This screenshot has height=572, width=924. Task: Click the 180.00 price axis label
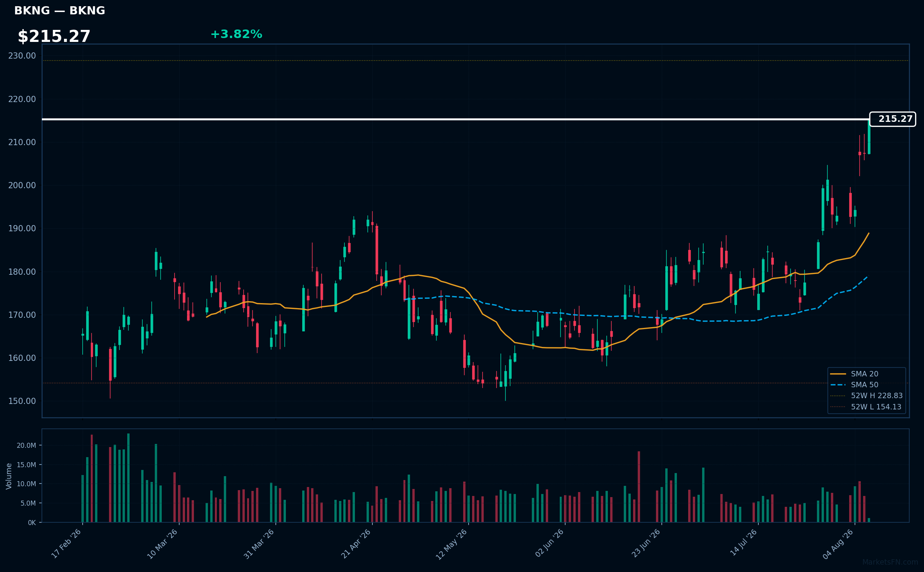click(22, 272)
